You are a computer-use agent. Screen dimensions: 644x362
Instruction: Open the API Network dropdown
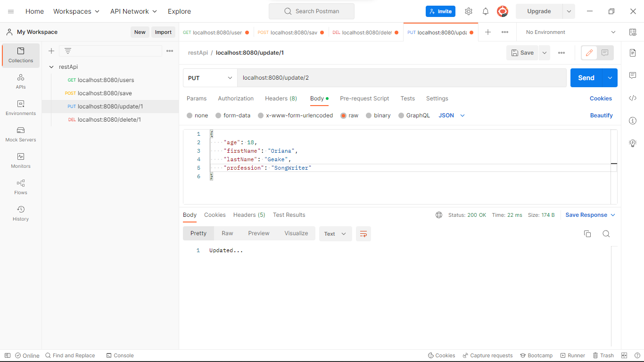[x=134, y=11]
